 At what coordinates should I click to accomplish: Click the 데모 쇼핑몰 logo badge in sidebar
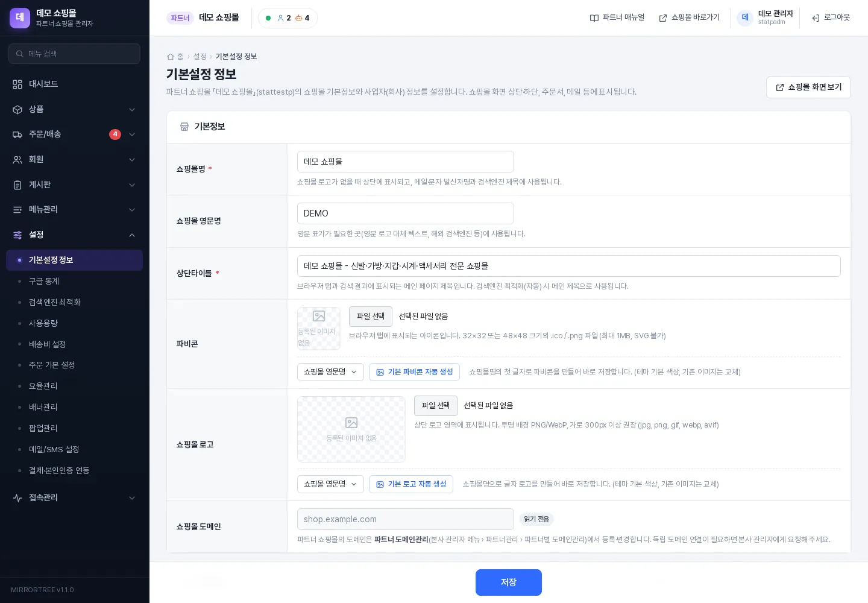(20, 18)
